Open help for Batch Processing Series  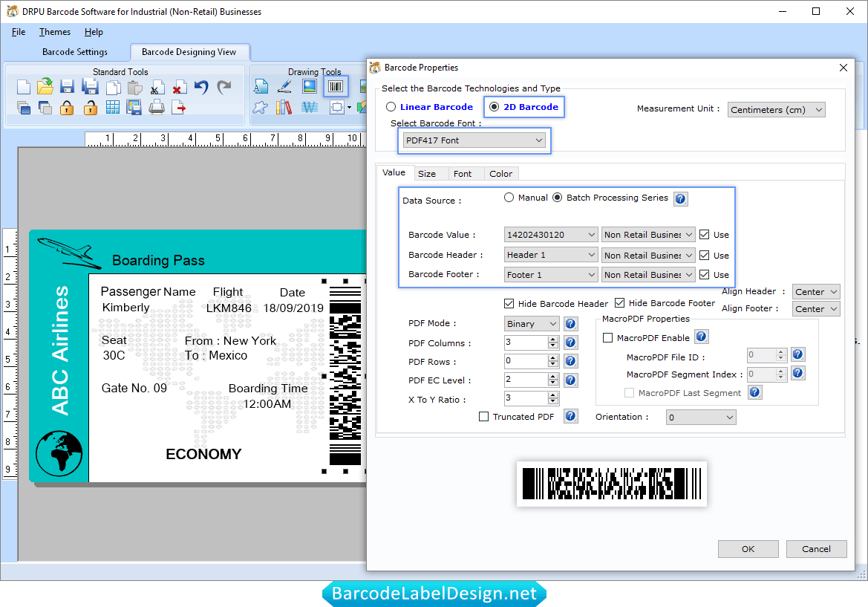click(x=680, y=199)
